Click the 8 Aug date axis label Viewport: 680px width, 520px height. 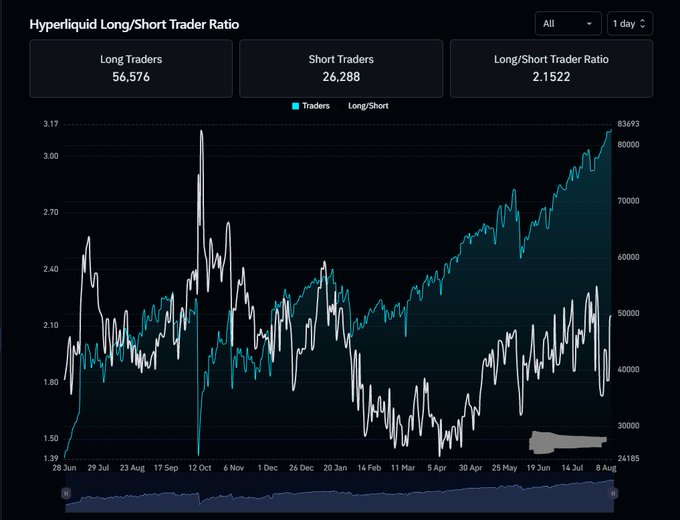point(606,468)
